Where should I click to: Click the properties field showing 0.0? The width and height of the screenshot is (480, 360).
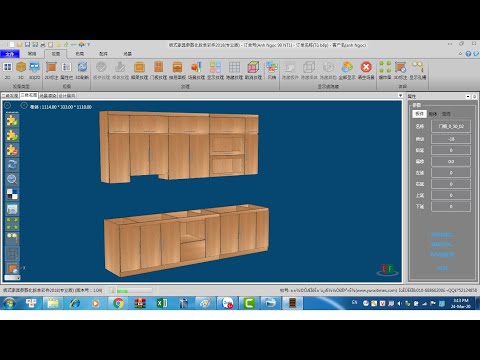pyautogui.click(x=451, y=162)
